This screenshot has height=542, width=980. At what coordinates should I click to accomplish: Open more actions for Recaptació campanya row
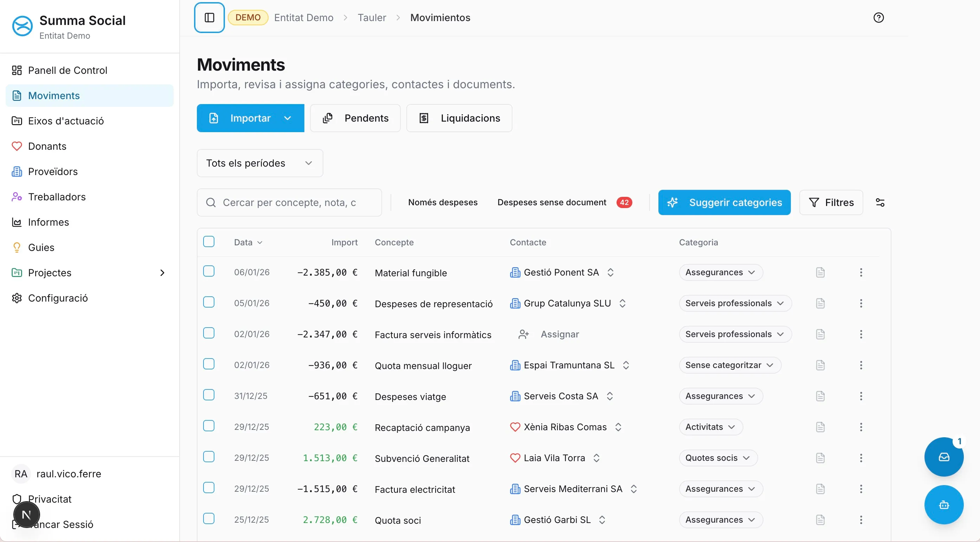[861, 427]
